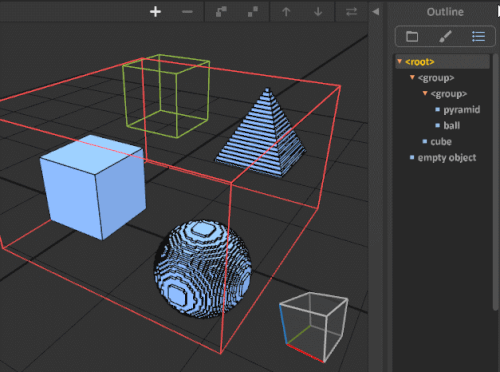Click the green wireframe empty object
Viewport: 500px width, 372px height.
(x=166, y=96)
